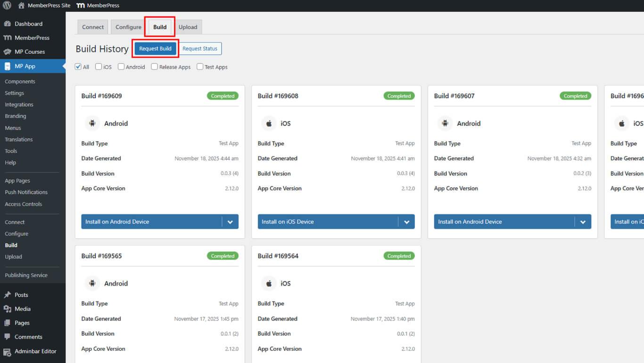
Task: Click the Request Build button
Action: (x=155, y=49)
